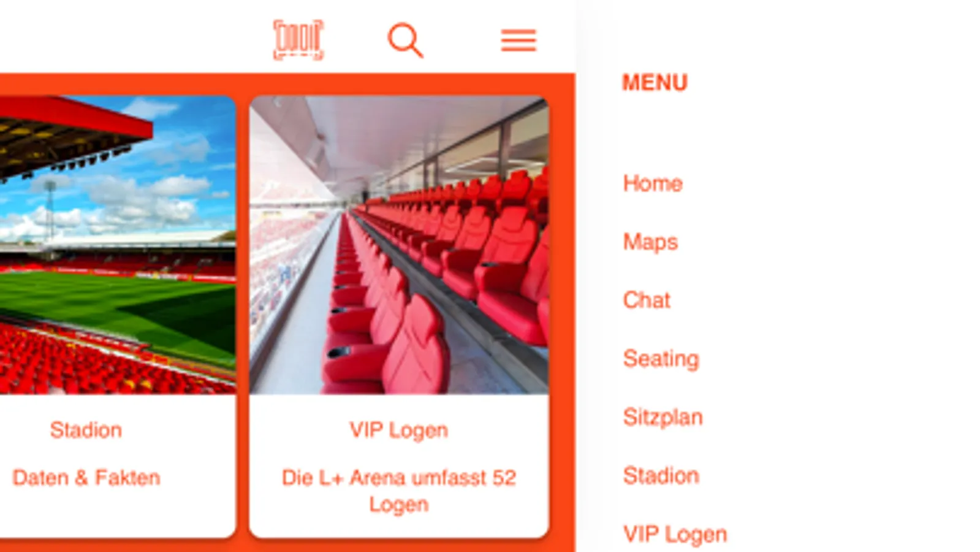Toggle the hamburger menu icon
This screenshot has height=552, width=980.
coord(518,40)
